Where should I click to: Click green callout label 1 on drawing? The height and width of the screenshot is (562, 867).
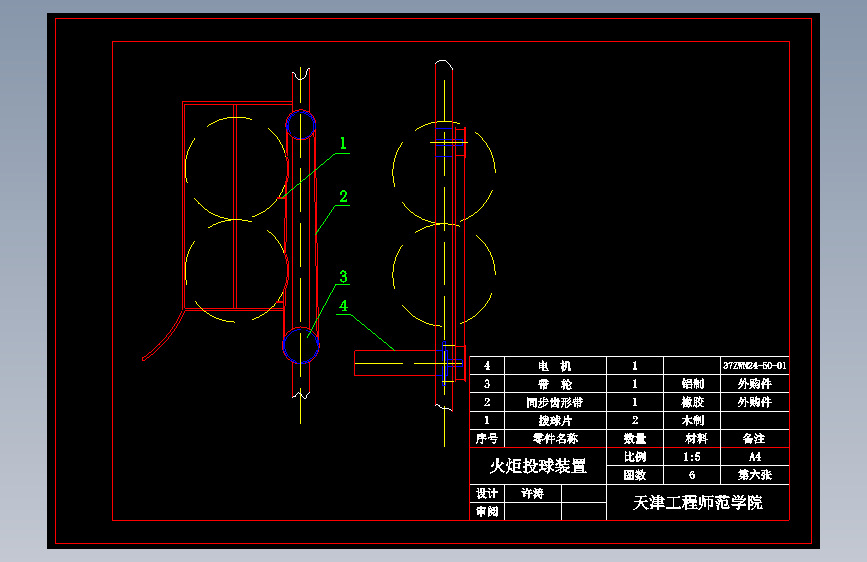[x=343, y=144]
